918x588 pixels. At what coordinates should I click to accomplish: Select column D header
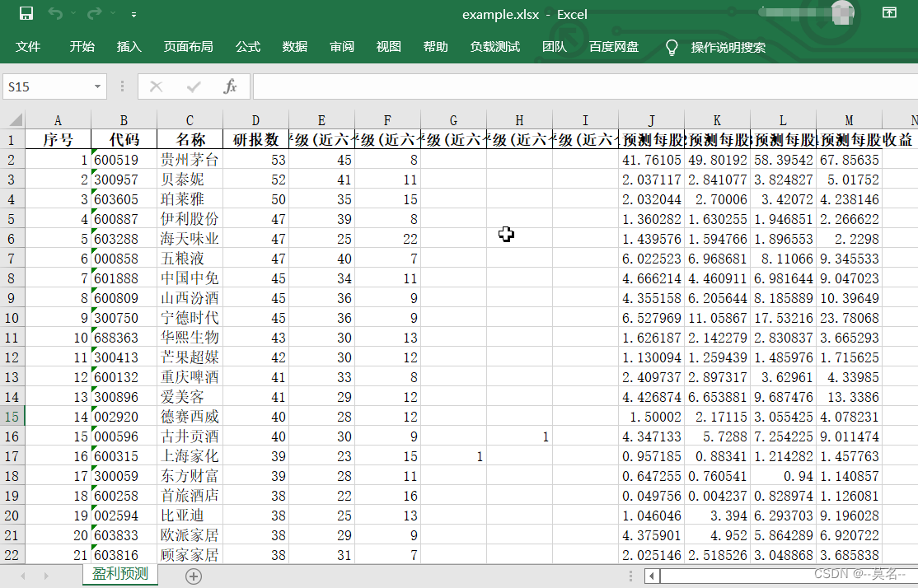point(255,120)
